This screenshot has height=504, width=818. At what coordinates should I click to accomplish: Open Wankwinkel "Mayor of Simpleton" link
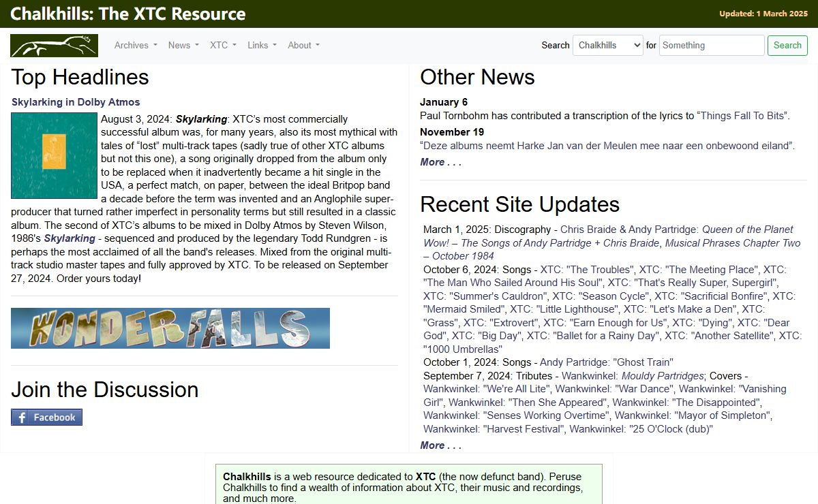coord(692,415)
